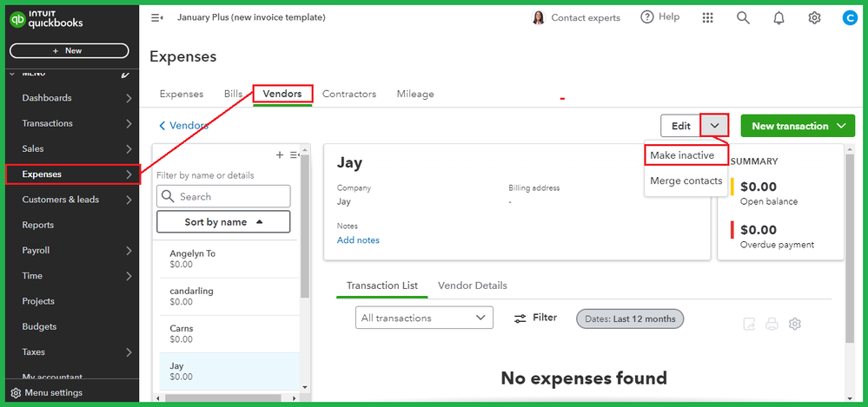Screen dimensions: 868x407
Task: Click the Contact experts link
Action: point(586,17)
